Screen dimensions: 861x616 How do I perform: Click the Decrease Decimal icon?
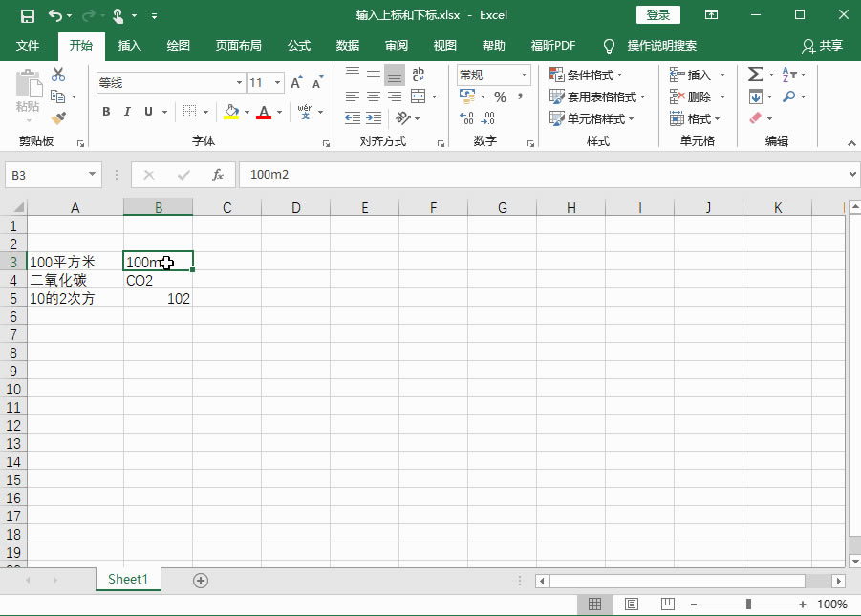pyautogui.click(x=487, y=118)
